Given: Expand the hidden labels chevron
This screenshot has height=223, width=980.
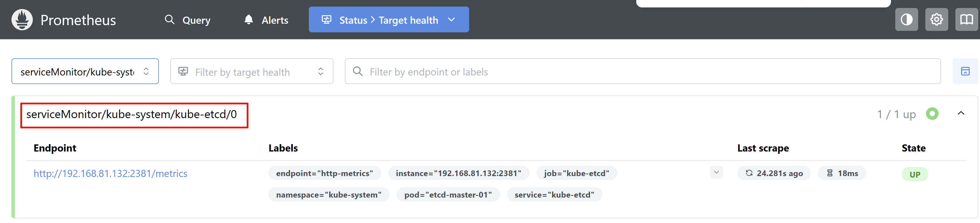Looking at the screenshot, I should pos(716,172).
